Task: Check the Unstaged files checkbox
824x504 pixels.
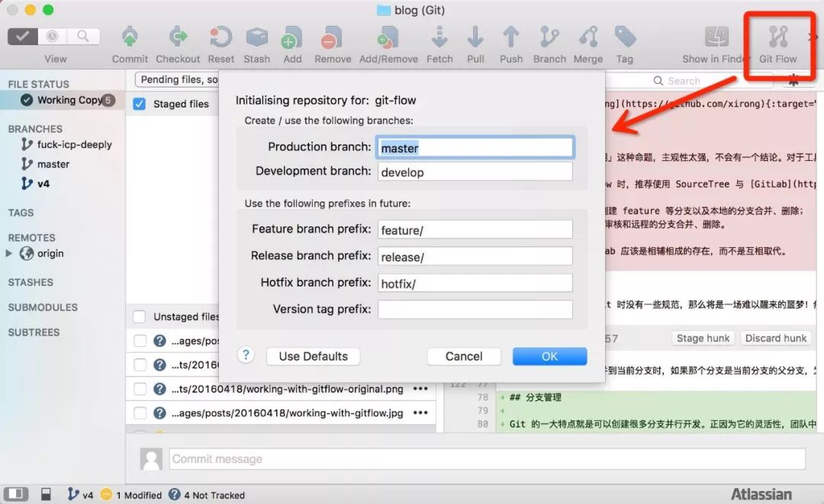Action: tap(140, 316)
